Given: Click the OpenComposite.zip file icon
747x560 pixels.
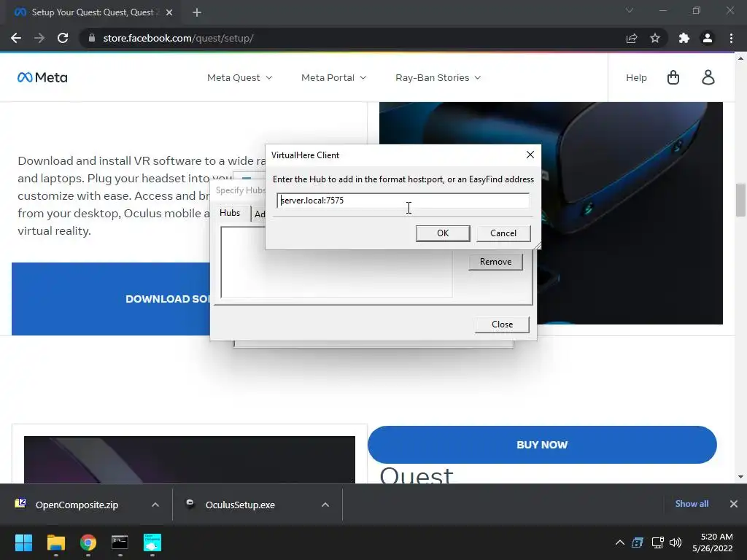Looking at the screenshot, I should pyautogui.click(x=20, y=503).
